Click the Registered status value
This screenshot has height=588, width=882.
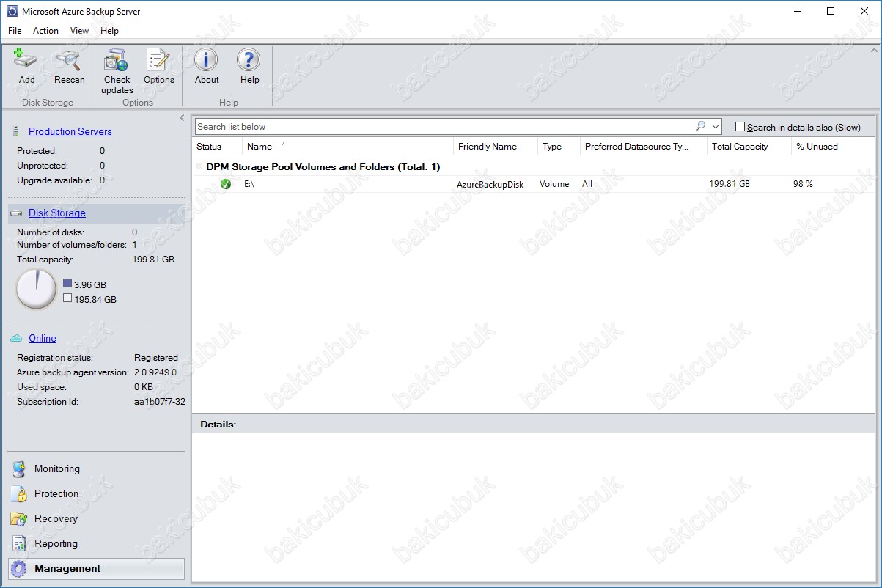(156, 358)
